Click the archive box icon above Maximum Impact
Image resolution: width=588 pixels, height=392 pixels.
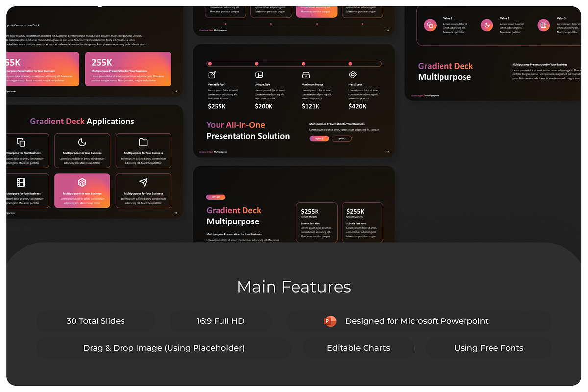pyautogui.click(x=306, y=75)
